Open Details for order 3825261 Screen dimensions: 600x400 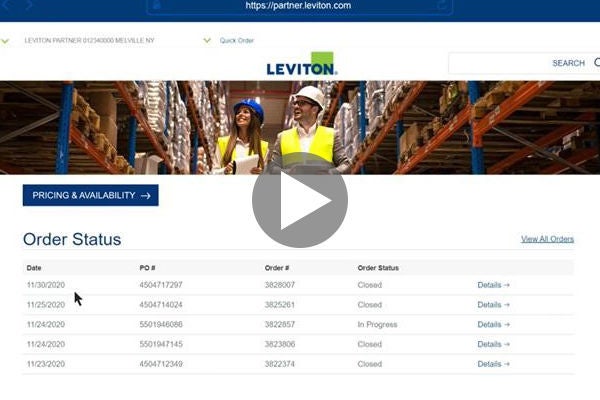(x=493, y=305)
